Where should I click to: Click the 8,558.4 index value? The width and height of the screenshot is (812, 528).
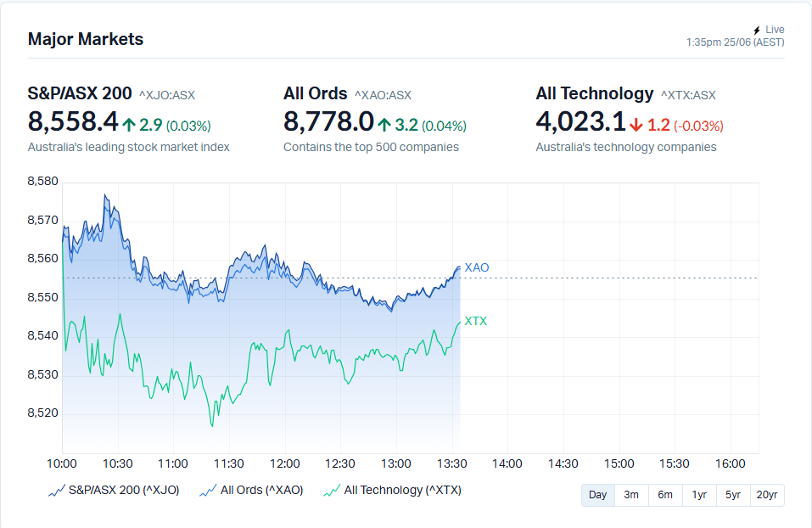[x=73, y=122]
